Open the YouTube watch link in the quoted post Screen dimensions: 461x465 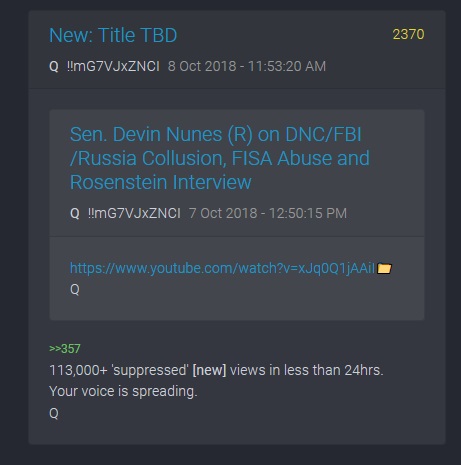click(222, 268)
